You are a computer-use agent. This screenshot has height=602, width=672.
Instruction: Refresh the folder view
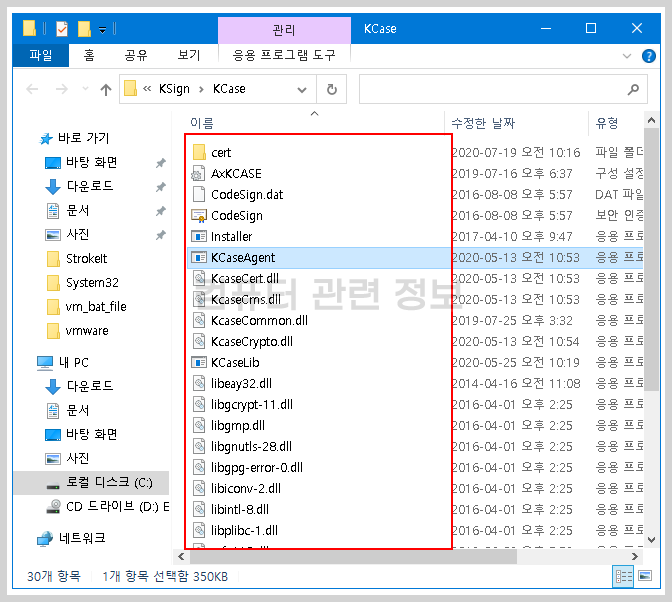(x=332, y=89)
